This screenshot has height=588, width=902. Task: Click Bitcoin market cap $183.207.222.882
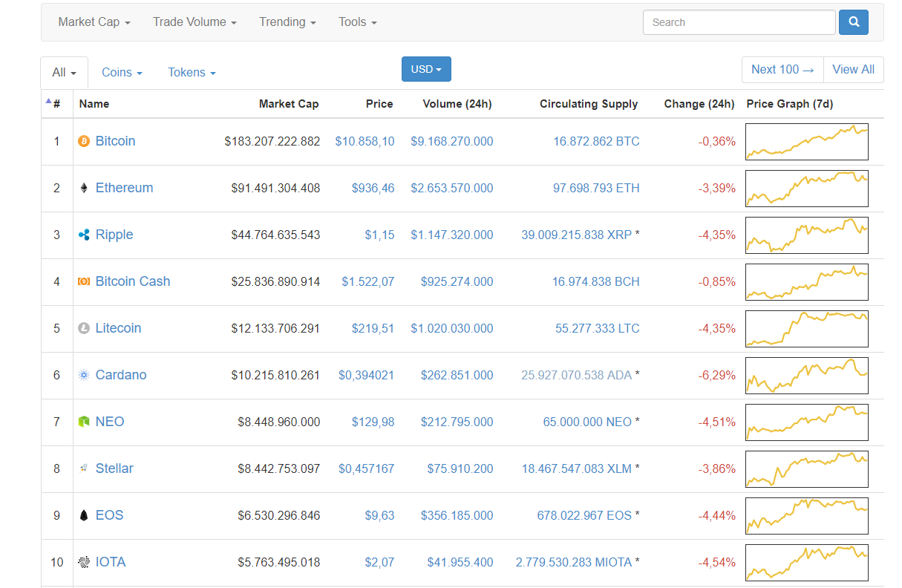click(x=272, y=141)
